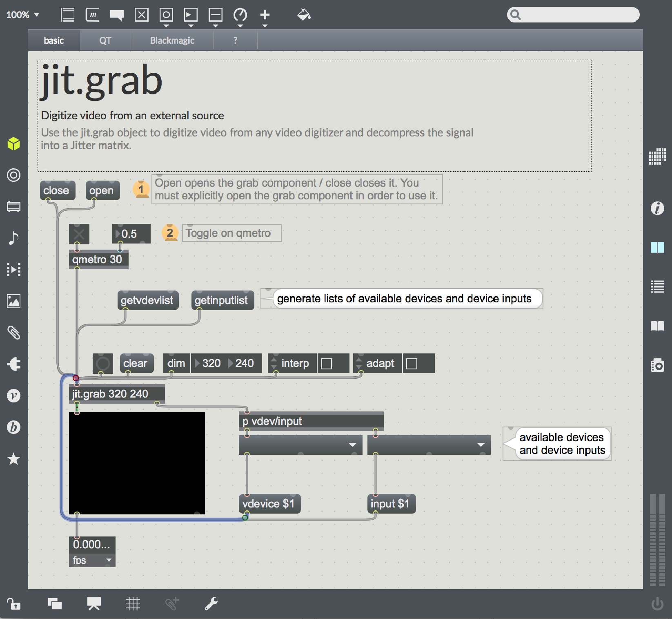Click the dim 320 width number box
Screen dimensions: 672x619
coord(208,363)
